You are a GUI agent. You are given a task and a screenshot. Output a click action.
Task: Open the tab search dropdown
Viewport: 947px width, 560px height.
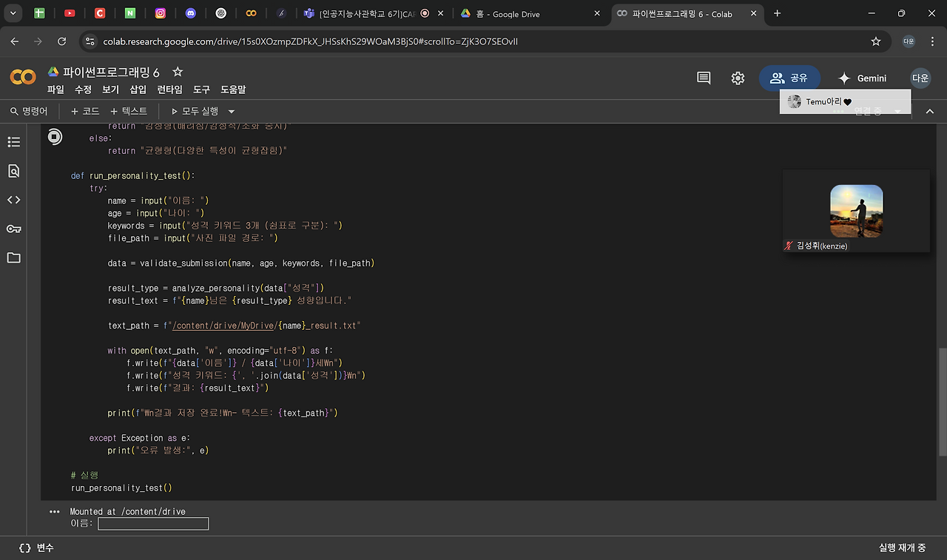coord(13,13)
